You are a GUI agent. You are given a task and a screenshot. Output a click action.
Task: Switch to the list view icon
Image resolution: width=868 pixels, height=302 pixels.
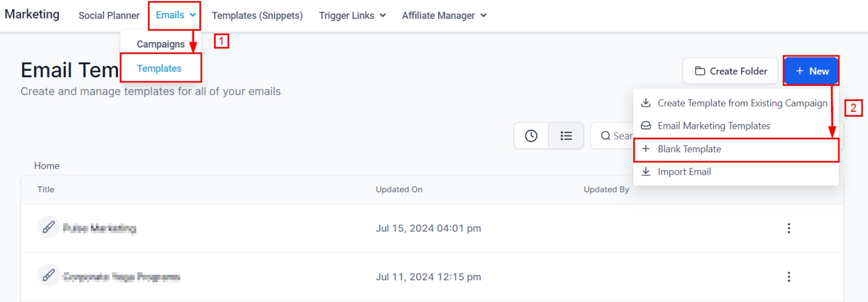[x=566, y=136]
